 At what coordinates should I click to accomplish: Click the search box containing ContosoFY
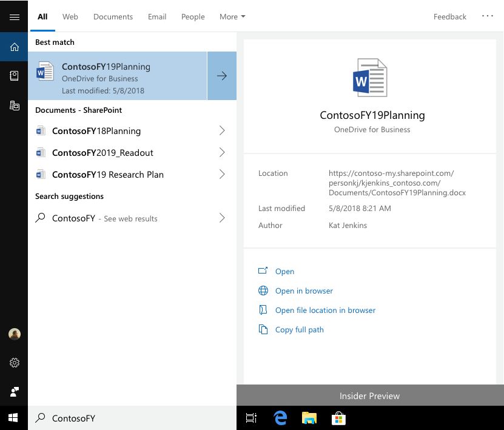point(133,418)
